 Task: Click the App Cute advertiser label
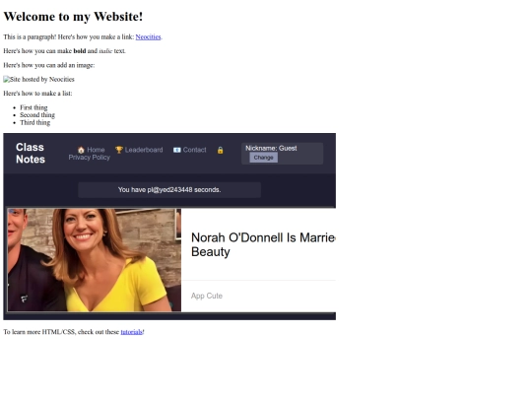click(207, 296)
